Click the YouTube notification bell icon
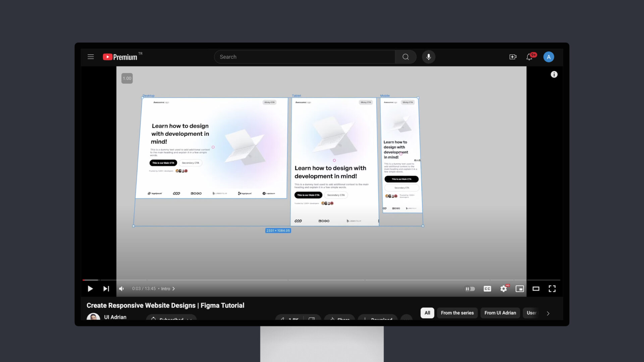The height and width of the screenshot is (362, 644). [530, 57]
